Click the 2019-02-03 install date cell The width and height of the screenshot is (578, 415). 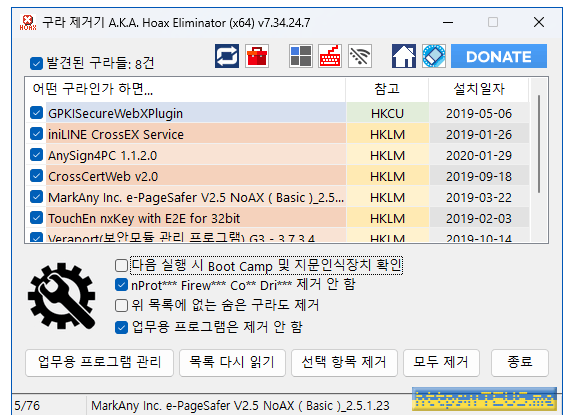pyautogui.click(x=479, y=219)
